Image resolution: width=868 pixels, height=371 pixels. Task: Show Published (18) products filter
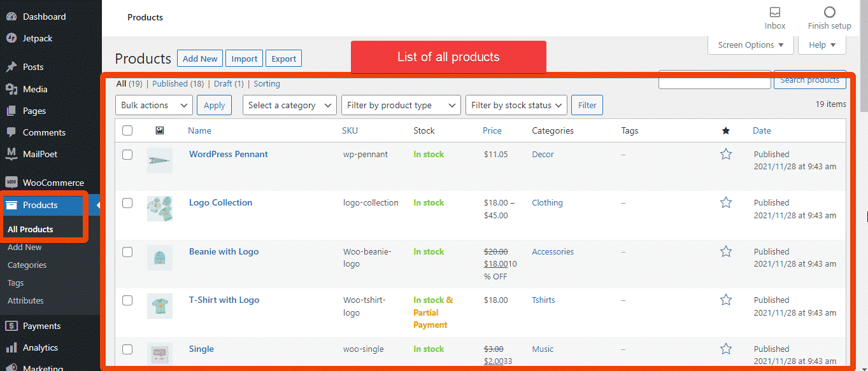point(178,83)
